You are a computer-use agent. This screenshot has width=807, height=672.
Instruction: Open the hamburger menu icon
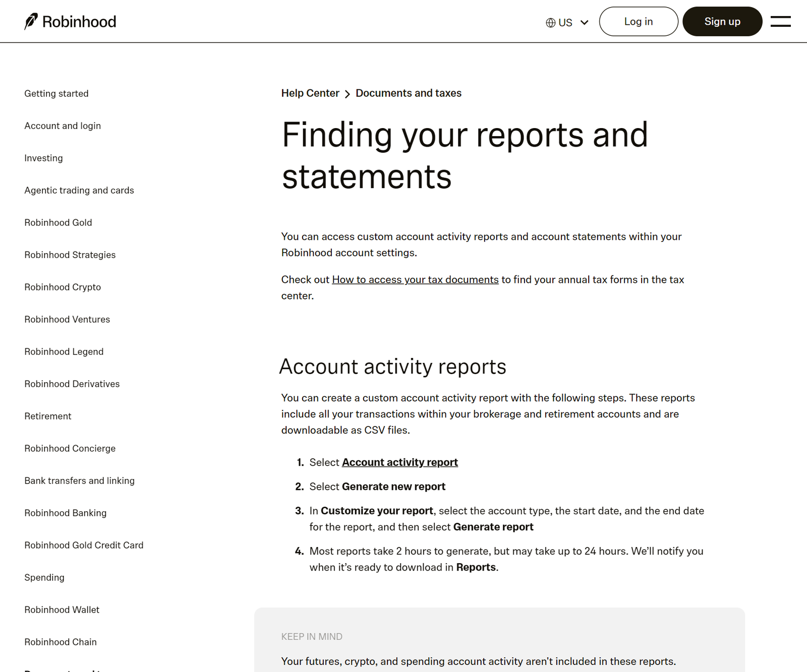pos(780,22)
